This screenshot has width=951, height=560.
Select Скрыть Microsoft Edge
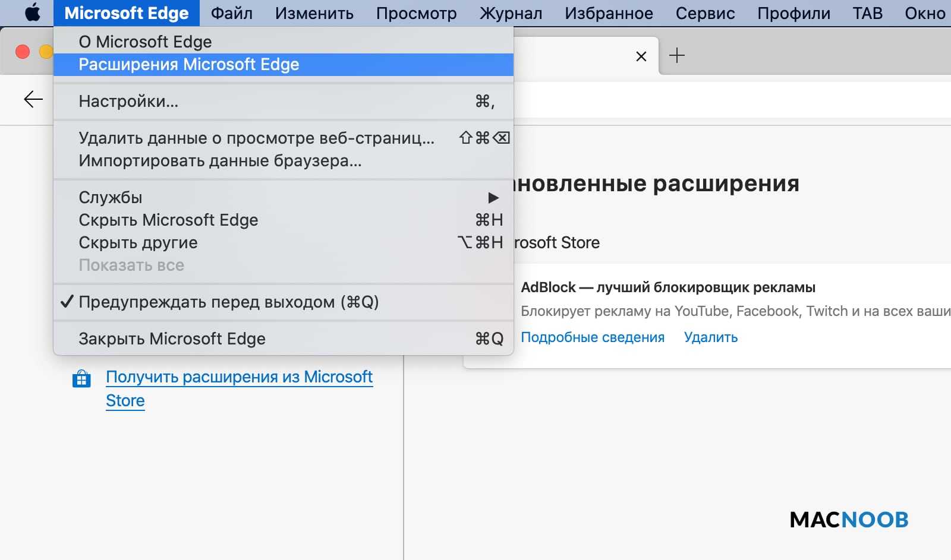click(x=284, y=220)
